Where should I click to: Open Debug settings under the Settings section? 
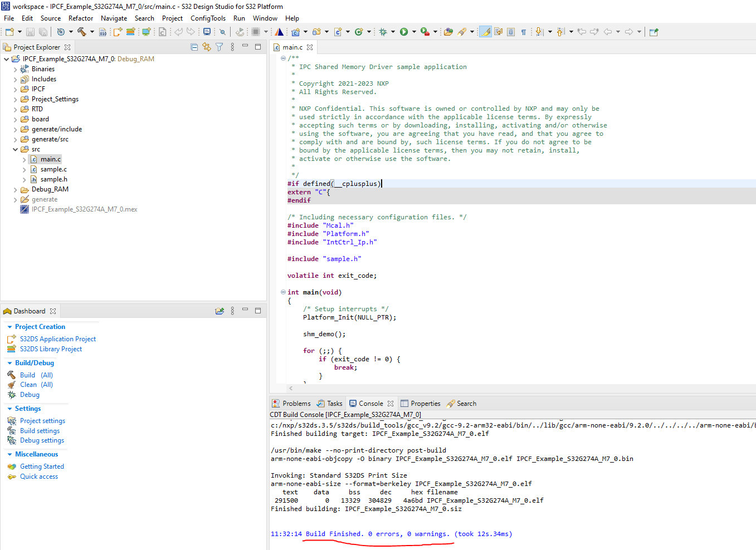click(42, 440)
